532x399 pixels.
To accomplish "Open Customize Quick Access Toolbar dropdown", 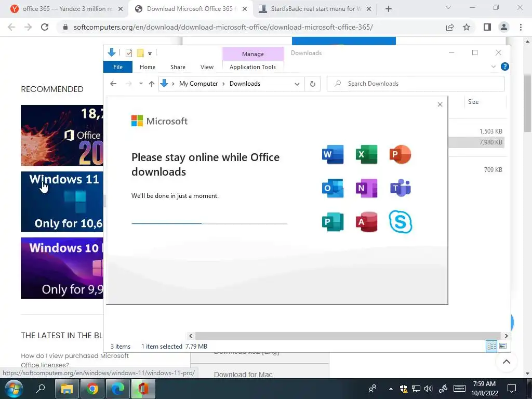I will pos(150,54).
